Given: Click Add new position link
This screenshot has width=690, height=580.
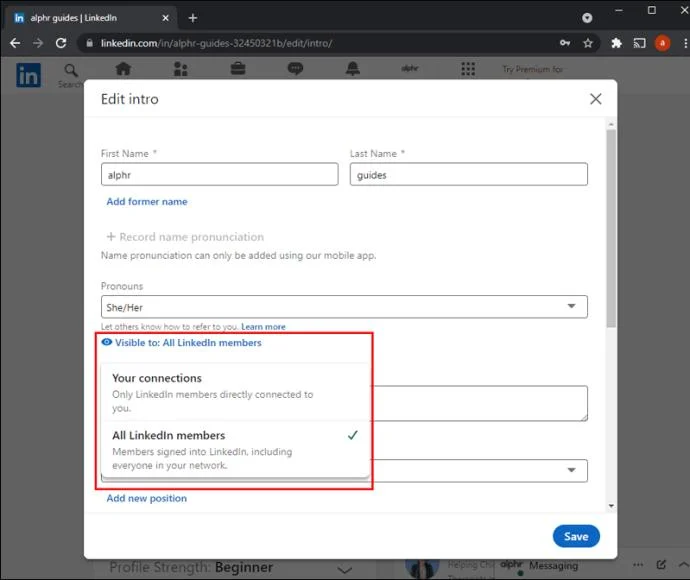Looking at the screenshot, I should point(147,498).
